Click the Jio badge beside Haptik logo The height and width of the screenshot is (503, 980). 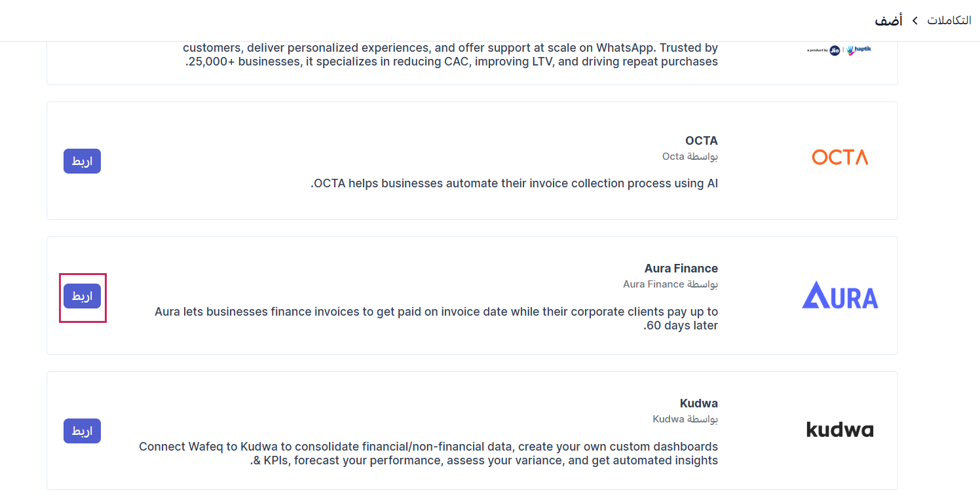tap(835, 50)
